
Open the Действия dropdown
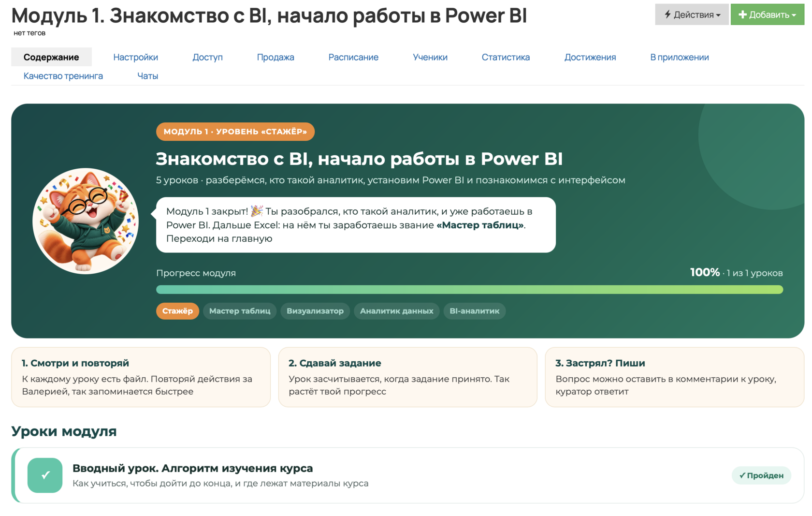point(692,15)
